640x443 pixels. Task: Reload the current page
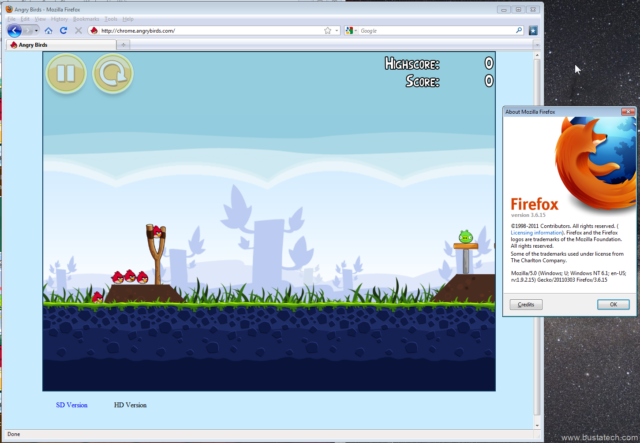(x=63, y=31)
